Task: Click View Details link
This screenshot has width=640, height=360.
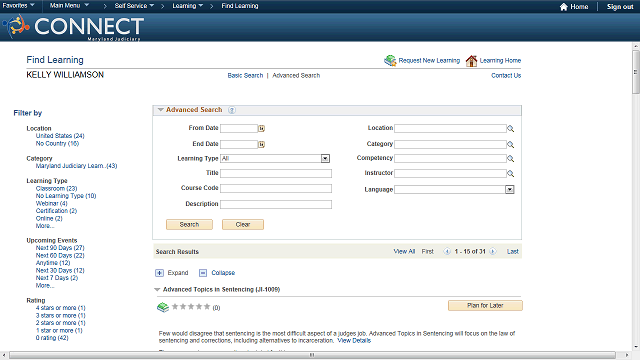Action: click(x=354, y=340)
